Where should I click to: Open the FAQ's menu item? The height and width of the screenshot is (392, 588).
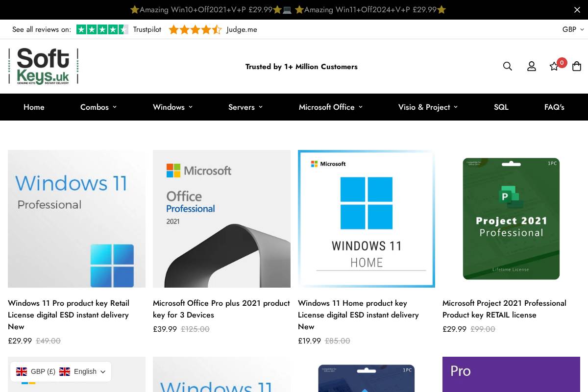[x=554, y=107]
